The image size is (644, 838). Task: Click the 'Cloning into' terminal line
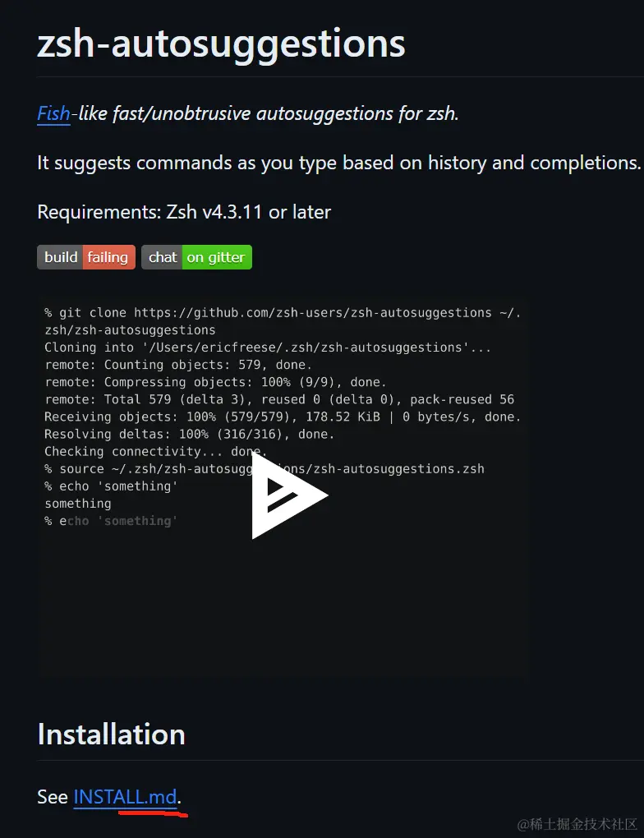[x=267, y=348]
